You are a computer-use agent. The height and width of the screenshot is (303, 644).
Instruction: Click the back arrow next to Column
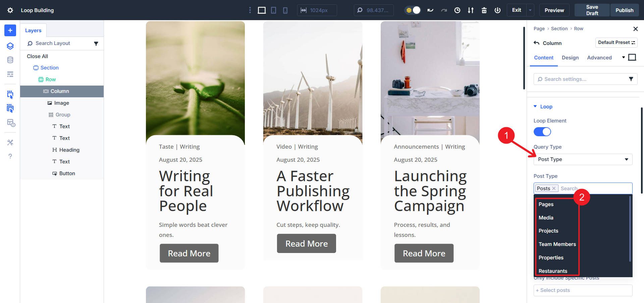[x=537, y=43]
